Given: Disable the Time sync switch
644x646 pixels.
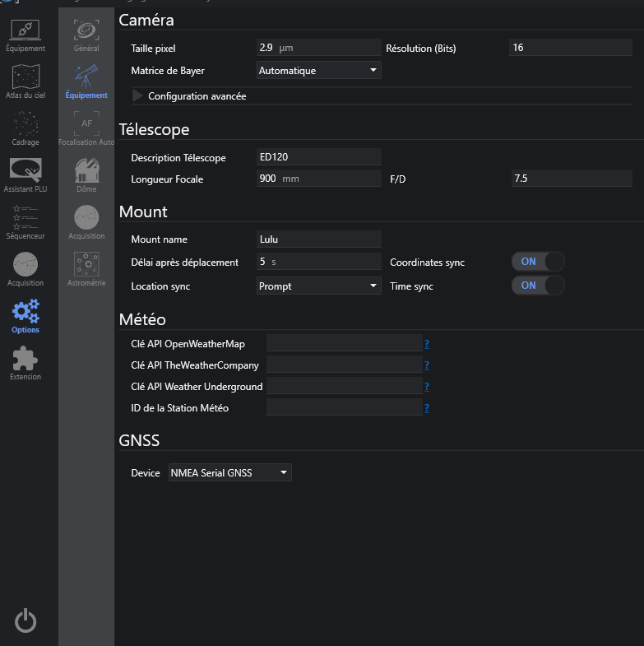Looking at the screenshot, I should [x=538, y=286].
